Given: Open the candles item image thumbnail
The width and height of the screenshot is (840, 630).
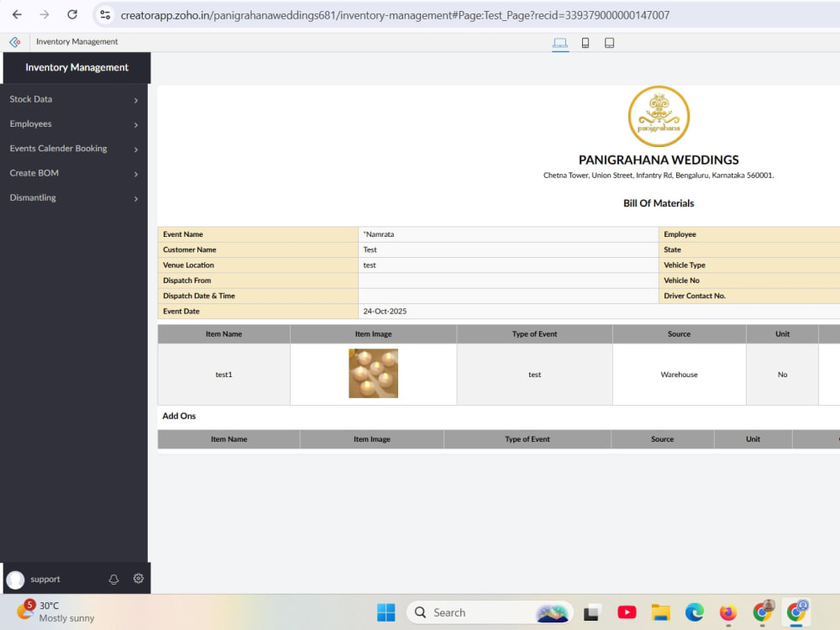Looking at the screenshot, I should click(374, 374).
